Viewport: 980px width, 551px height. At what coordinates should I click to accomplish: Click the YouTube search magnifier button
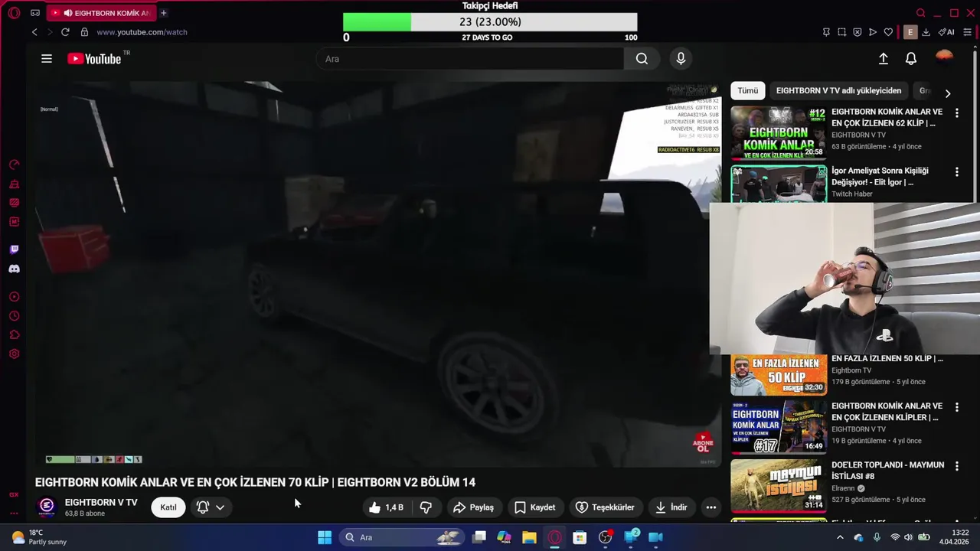[642, 59]
